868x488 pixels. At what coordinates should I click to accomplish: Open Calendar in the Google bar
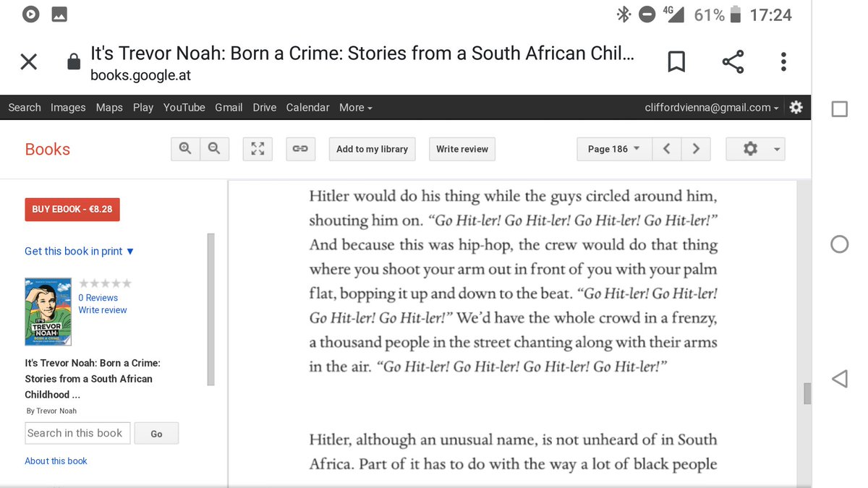click(x=308, y=107)
